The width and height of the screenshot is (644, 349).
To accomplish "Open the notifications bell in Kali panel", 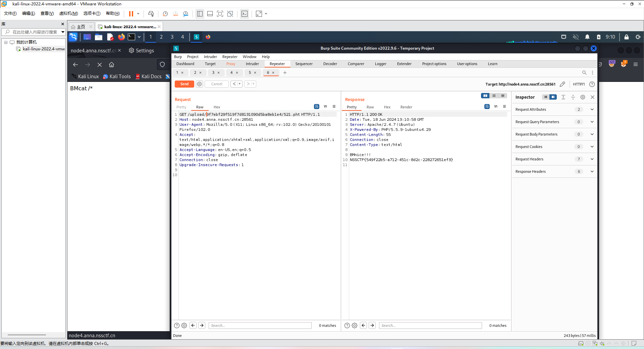I will [x=587, y=37].
